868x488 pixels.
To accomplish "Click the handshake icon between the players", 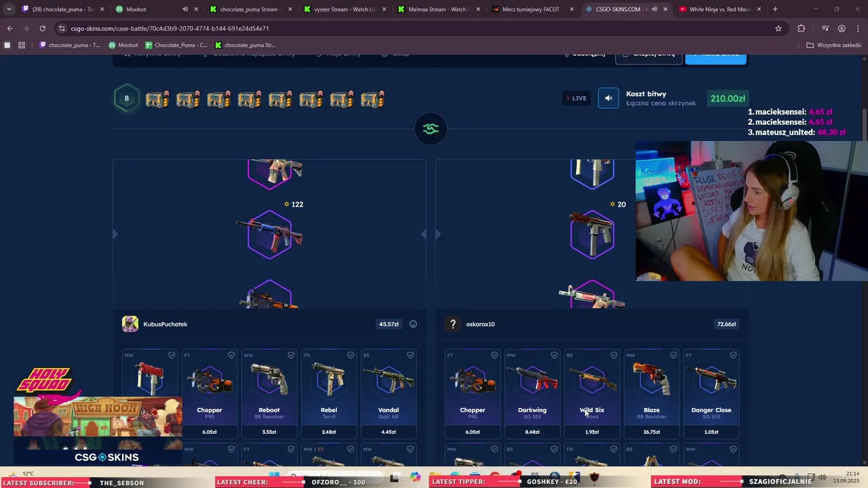I will click(431, 129).
